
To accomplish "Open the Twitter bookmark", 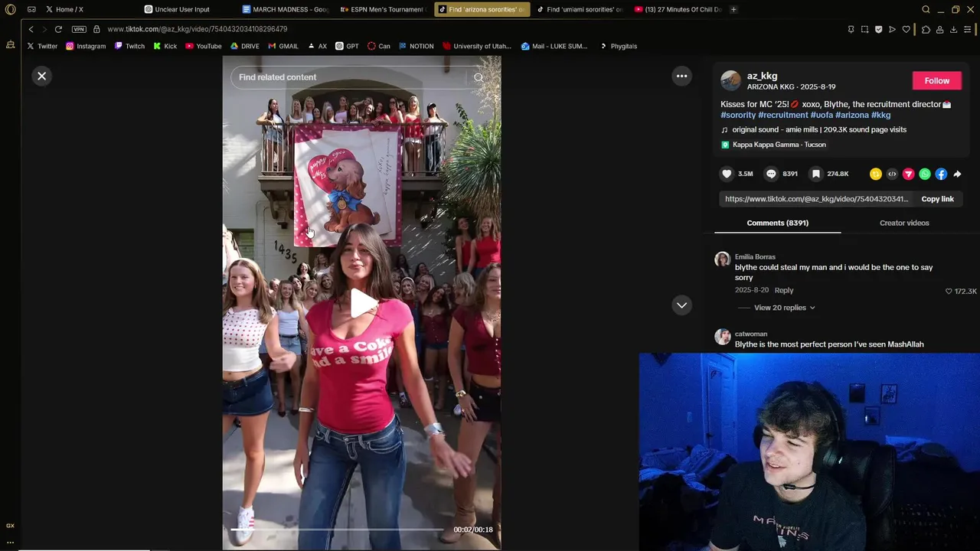I will 42,46.
